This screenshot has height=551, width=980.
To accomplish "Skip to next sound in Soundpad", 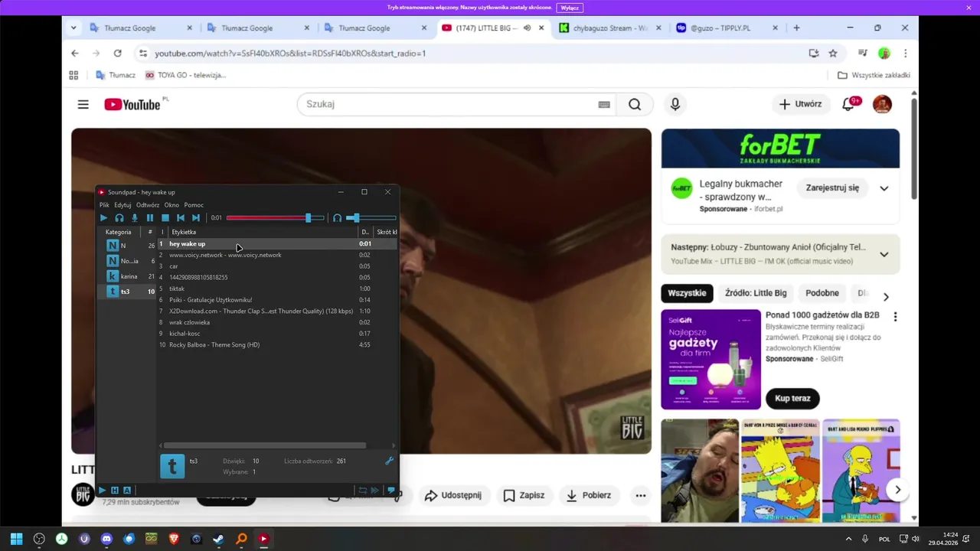I will pos(196,218).
